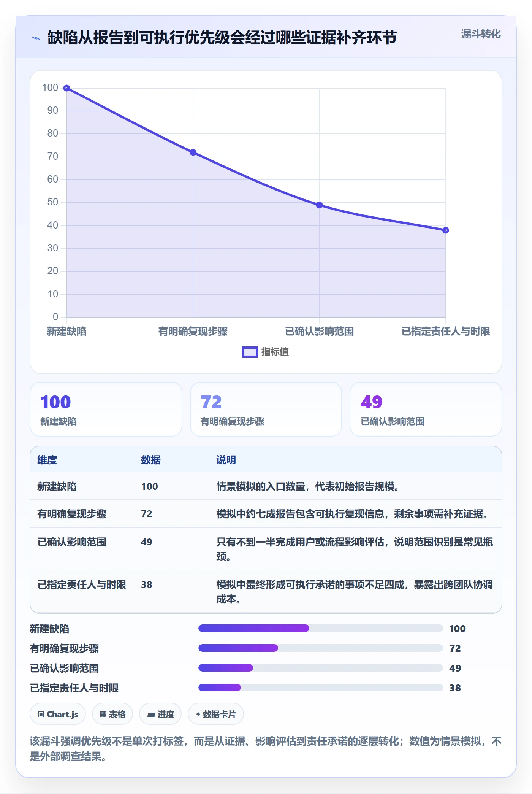532x794 pixels.
Task: Click the diamond icon in 数据卡片 chip
Action: click(198, 714)
